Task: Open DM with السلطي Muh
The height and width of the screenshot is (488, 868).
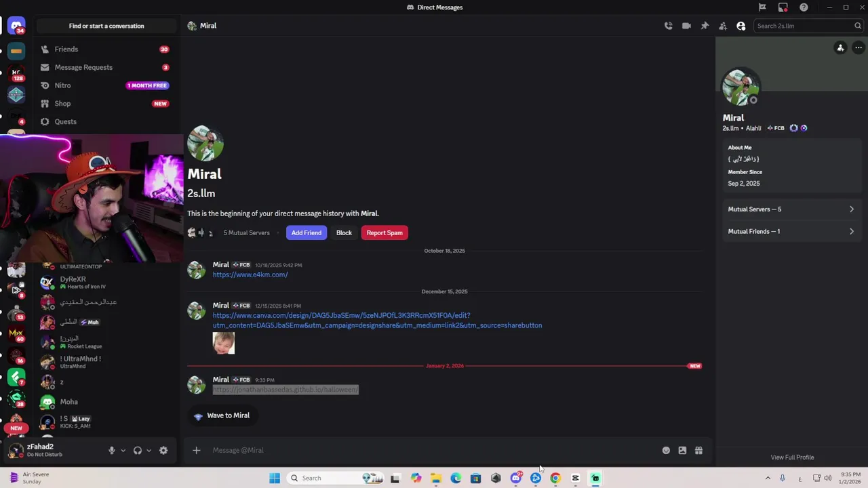Action: pos(106,322)
